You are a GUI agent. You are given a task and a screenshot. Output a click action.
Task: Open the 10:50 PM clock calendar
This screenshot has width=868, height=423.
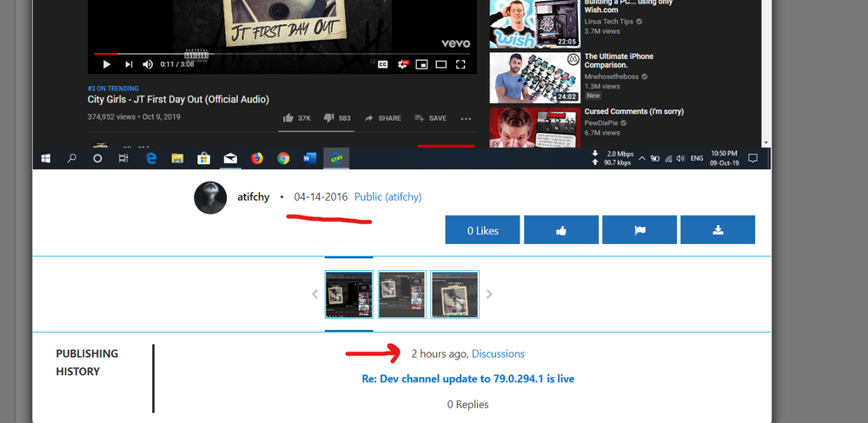coord(724,158)
